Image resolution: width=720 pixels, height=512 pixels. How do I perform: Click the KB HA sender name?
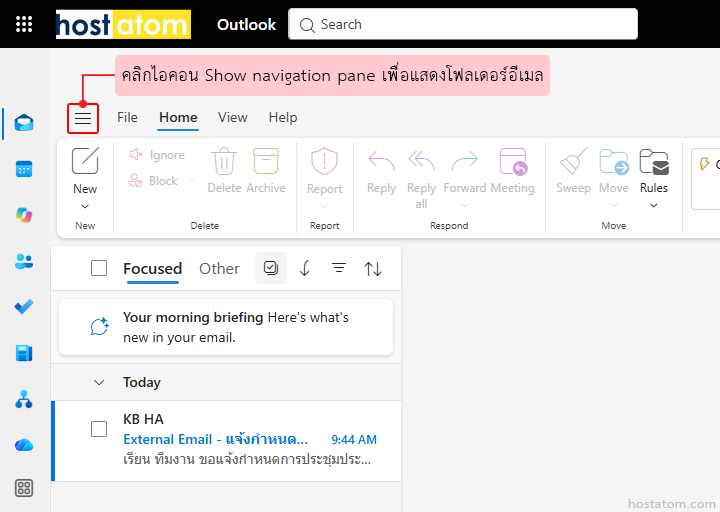[143, 419]
